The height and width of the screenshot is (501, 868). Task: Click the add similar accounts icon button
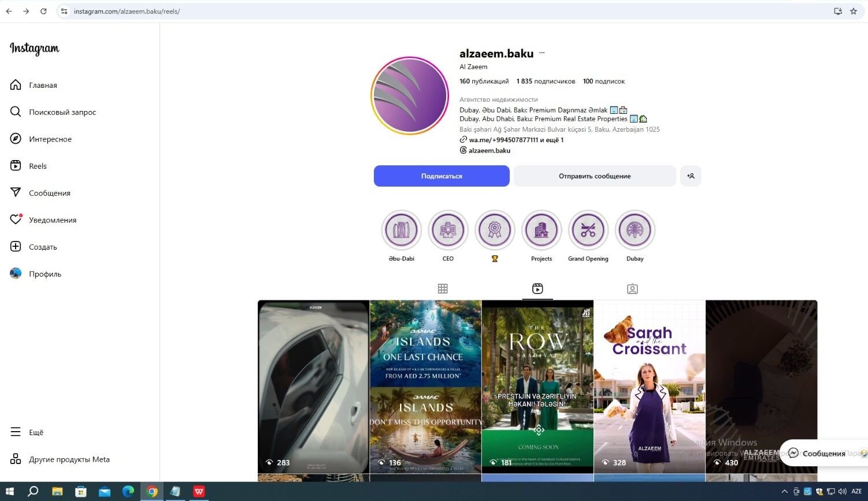click(691, 176)
